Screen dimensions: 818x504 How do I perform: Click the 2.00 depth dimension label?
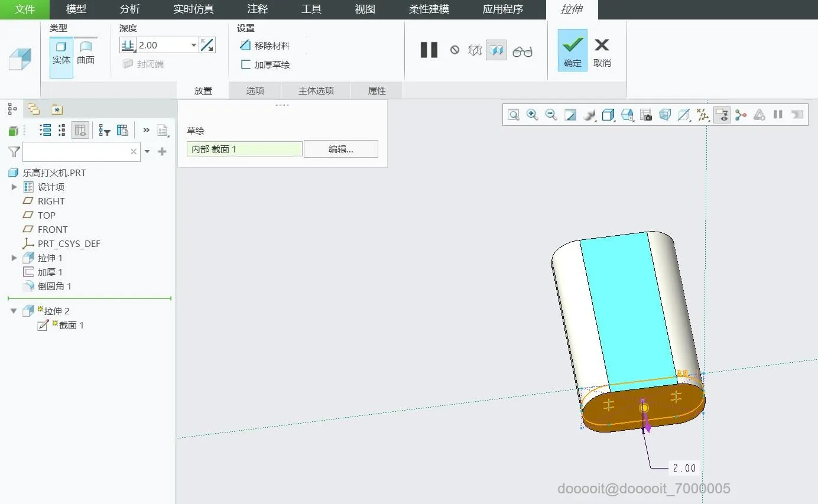tap(684, 469)
